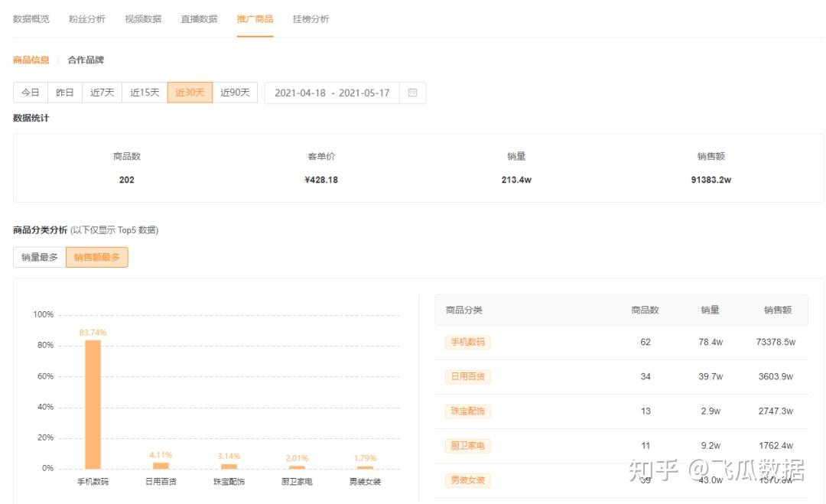Open the calendar icon in date range
This screenshot has width=826, height=504.
click(x=412, y=93)
